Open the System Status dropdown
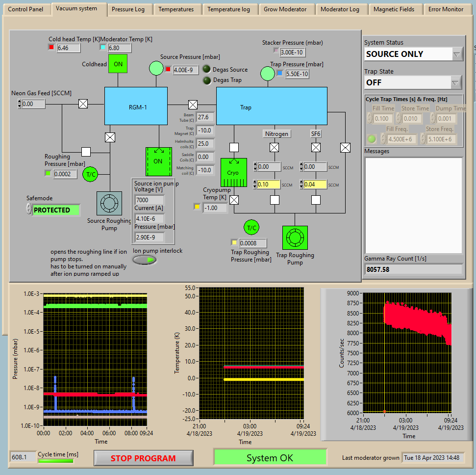This screenshot has height=475, width=476. pyautogui.click(x=457, y=54)
